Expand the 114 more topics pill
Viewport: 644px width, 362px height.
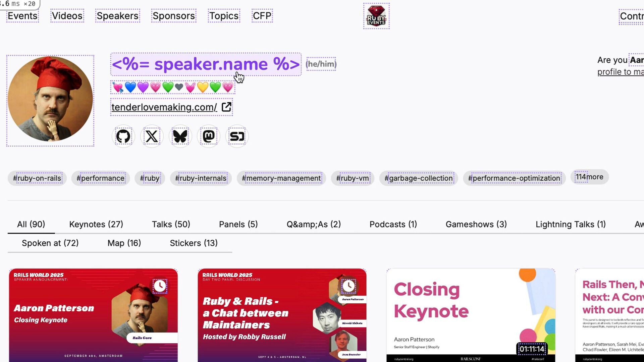click(x=589, y=177)
